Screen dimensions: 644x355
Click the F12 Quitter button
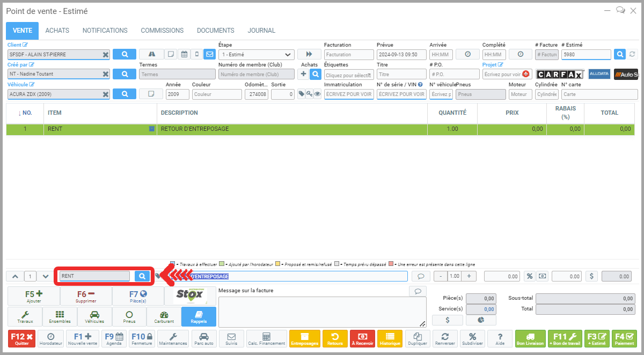[21, 338]
